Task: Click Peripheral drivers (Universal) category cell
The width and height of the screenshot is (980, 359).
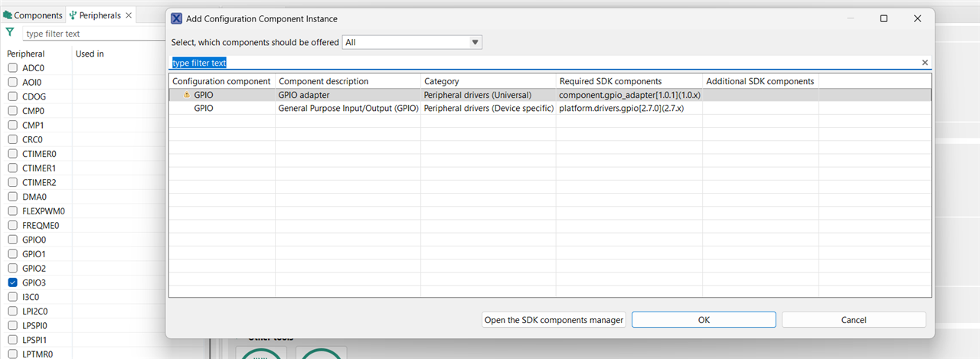Action: (x=488, y=96)
